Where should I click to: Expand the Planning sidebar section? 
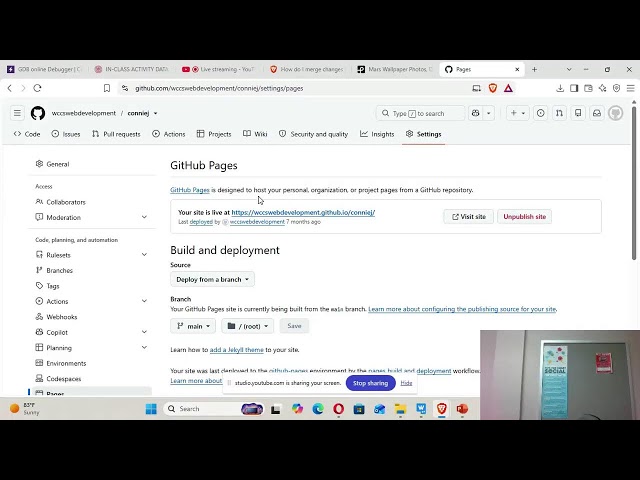tap(144, 348)
